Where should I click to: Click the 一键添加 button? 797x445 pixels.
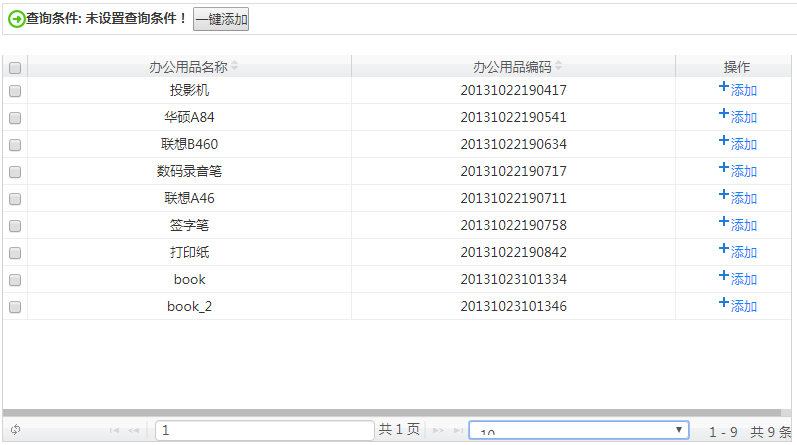click(x=221, y=19)
